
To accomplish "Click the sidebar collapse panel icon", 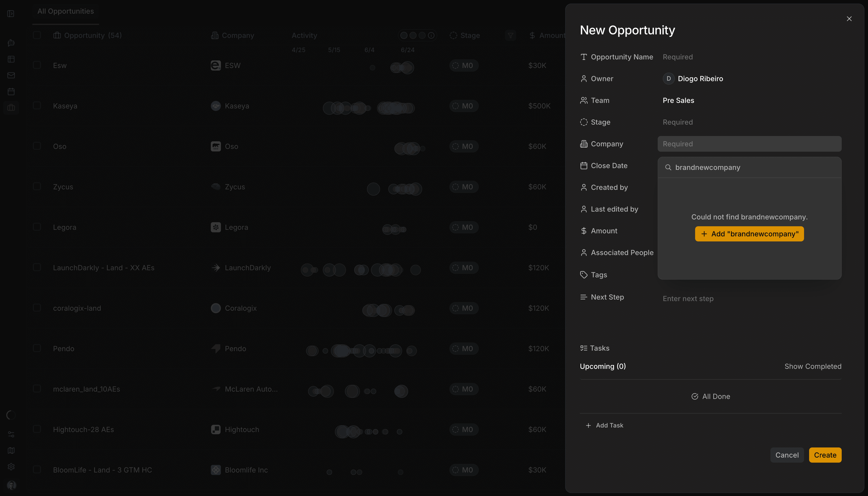I will point(11,14).
